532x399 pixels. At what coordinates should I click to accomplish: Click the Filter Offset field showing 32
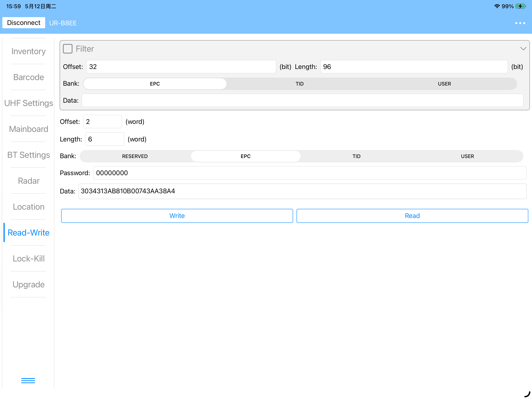coord(181,67)
